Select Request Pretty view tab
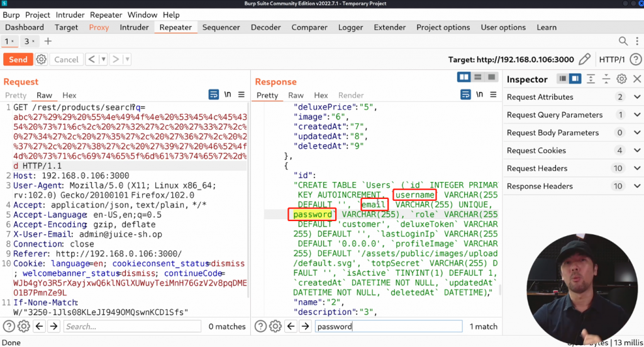The width and height of the screenshot is (644, 347). 16,95
